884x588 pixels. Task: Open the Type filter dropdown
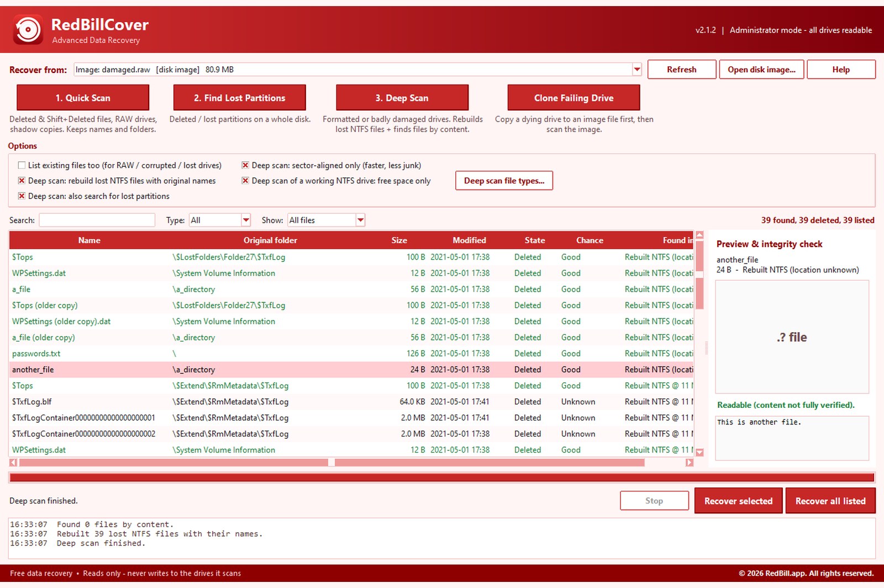(246, 220)
